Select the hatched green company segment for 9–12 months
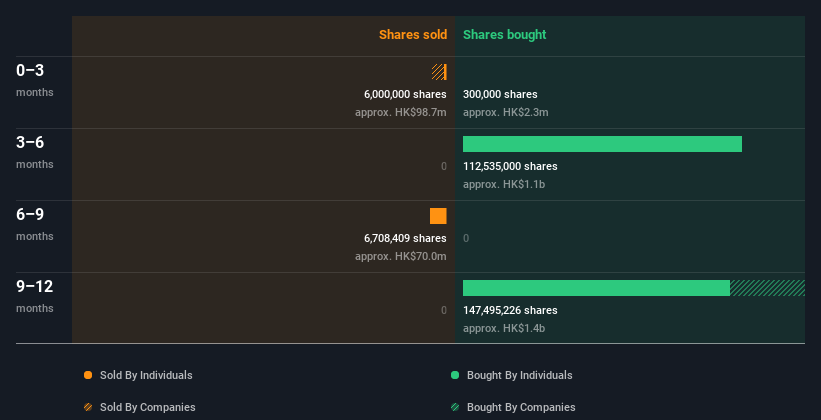Viewport: 821px width, 420px height. 767,288
